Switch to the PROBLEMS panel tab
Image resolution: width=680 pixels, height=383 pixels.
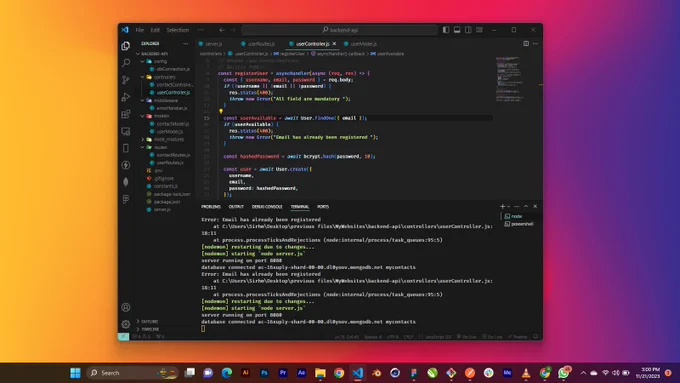pyautogui.click(x=211, y=207)
